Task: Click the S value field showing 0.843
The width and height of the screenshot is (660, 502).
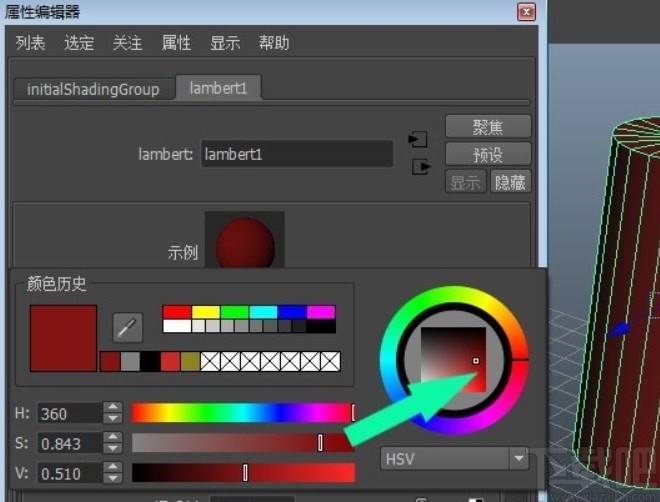Action: tap(69, 444)
